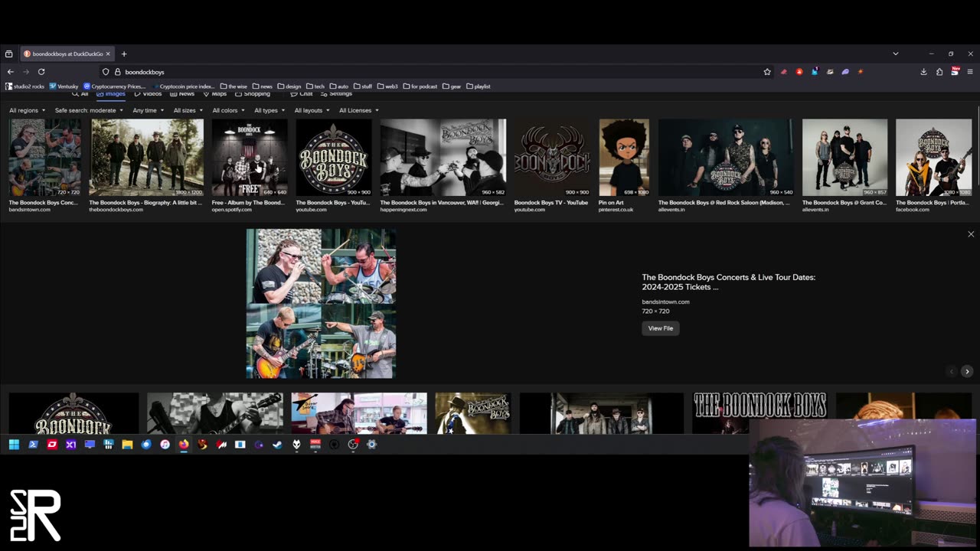Screen dimensions: 980x551
Task: Switch to the News search tab
Action: click(x=182, y=94)
